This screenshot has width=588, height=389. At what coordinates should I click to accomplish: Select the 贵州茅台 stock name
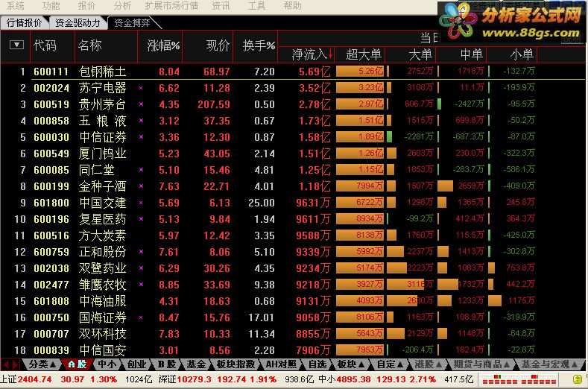click(102, 104)
